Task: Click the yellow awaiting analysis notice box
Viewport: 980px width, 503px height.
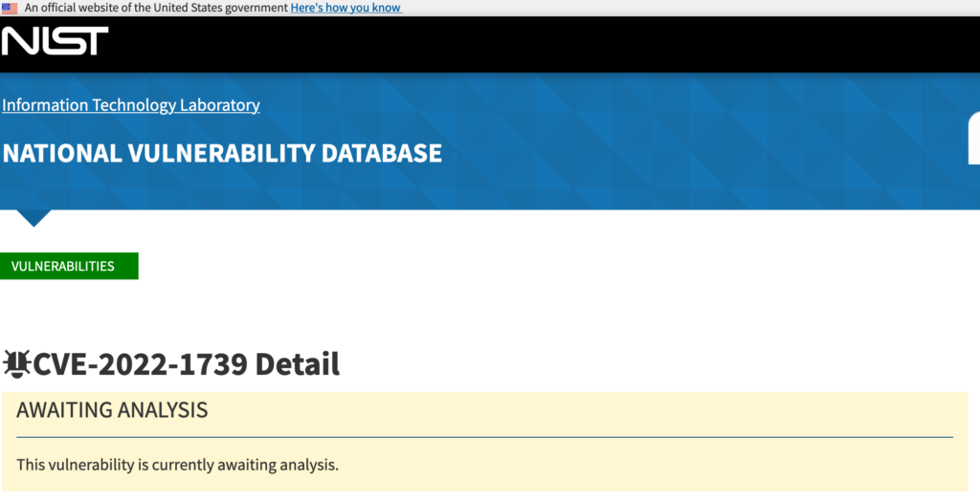Action: [484, 441]
